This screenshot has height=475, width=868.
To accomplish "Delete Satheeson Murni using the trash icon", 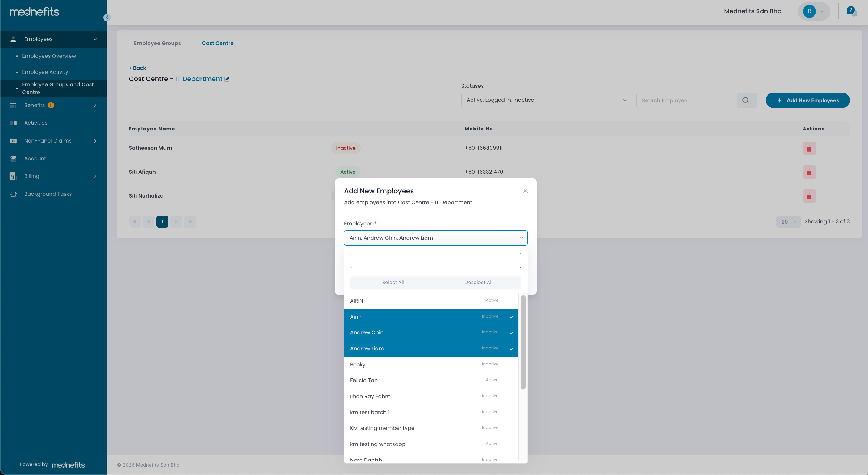I will [809, 149].
